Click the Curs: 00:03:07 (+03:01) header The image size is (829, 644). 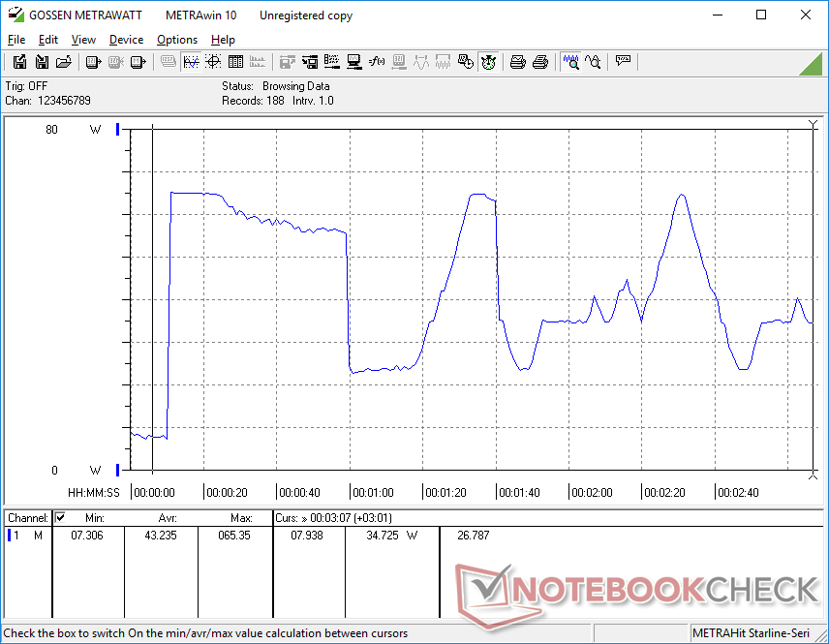tap(333, 518)
